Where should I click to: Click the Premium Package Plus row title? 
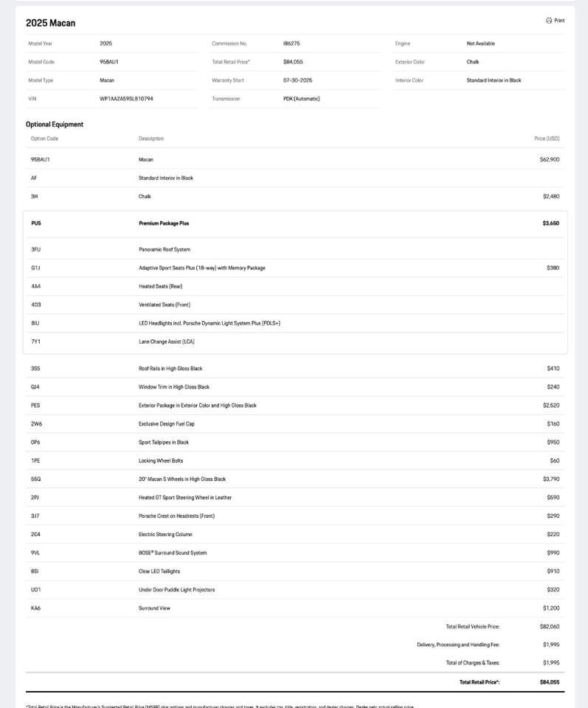click(x=164, y=223)
